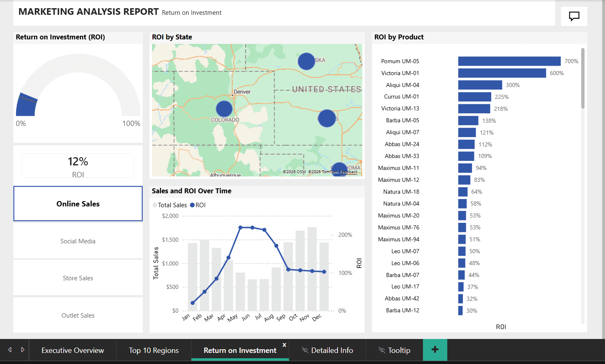The height and width of the screenshot is (364, 605).
Task: Click the Maximus UM-11 product label
Action: (x=398, y=168)
